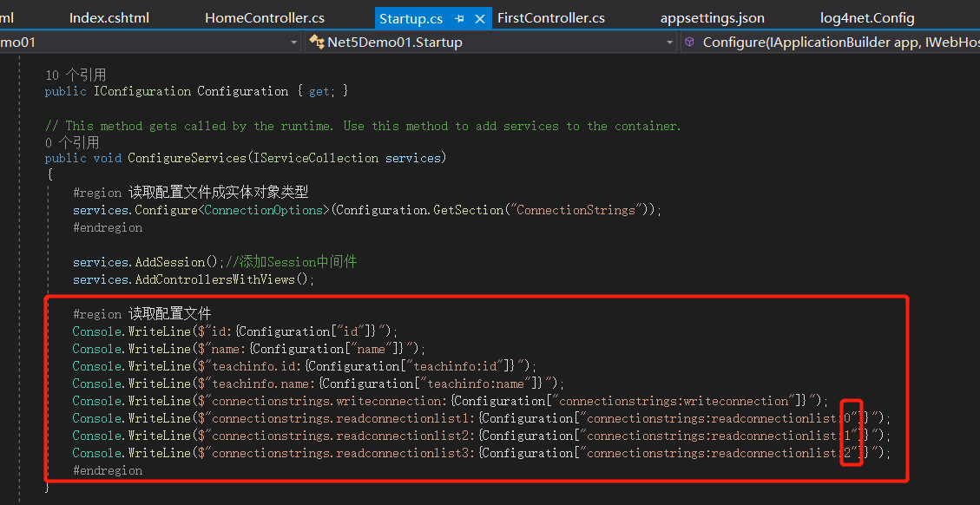Open the FirstController.cs tab
980x505 pixels.
pos(550,18)
